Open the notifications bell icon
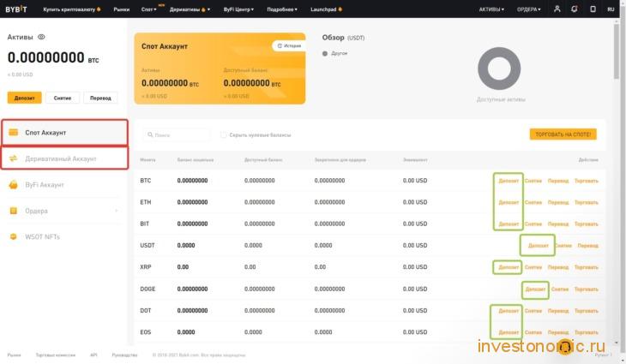 (x=574, y=9)
